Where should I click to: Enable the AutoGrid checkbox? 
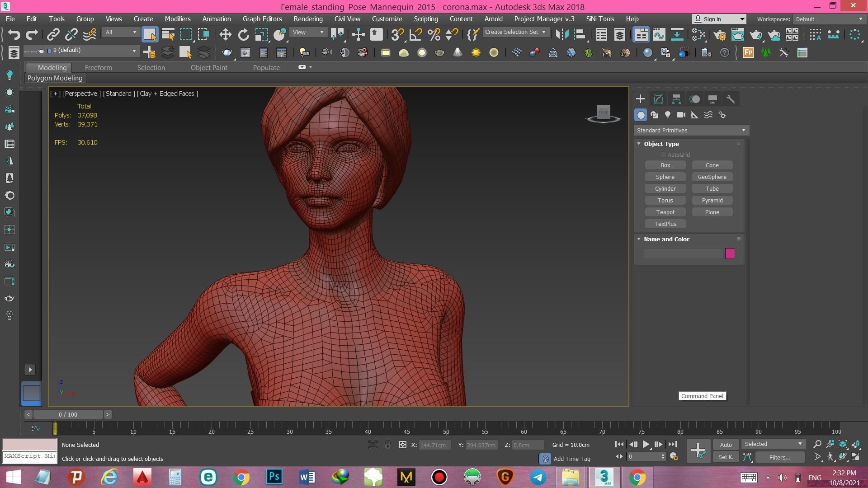click(x=663, y=155)
